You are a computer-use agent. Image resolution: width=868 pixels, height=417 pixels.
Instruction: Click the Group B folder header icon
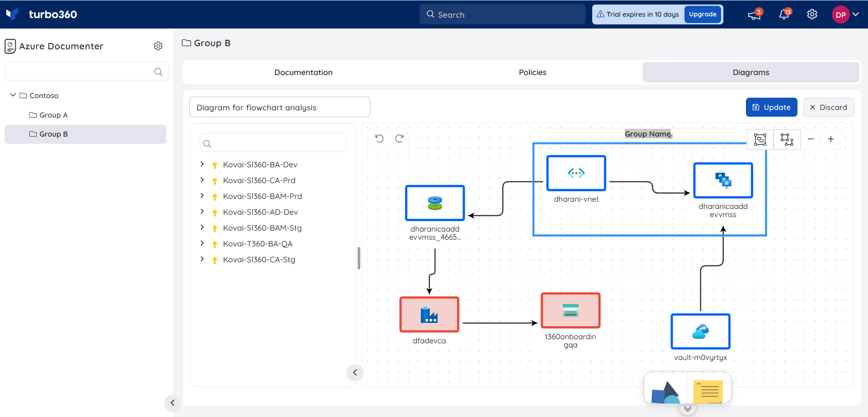click(x=186, y=43)
